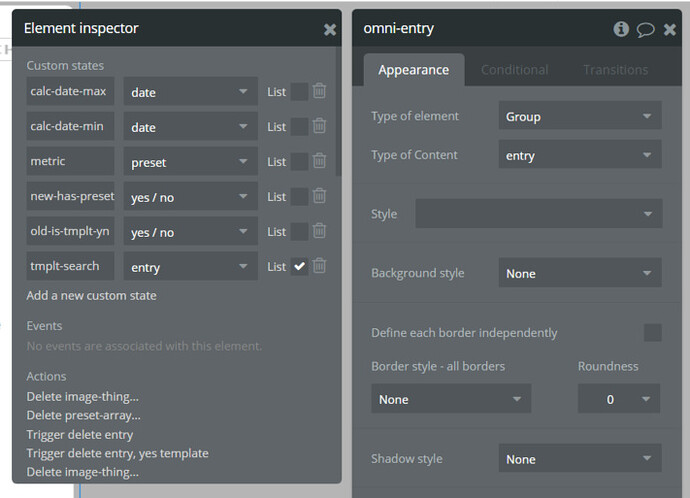The width and height of the screenshot is (690, 498).
Task: Click trash icon for calc-date-min state
Action: (x=319, y=127)
